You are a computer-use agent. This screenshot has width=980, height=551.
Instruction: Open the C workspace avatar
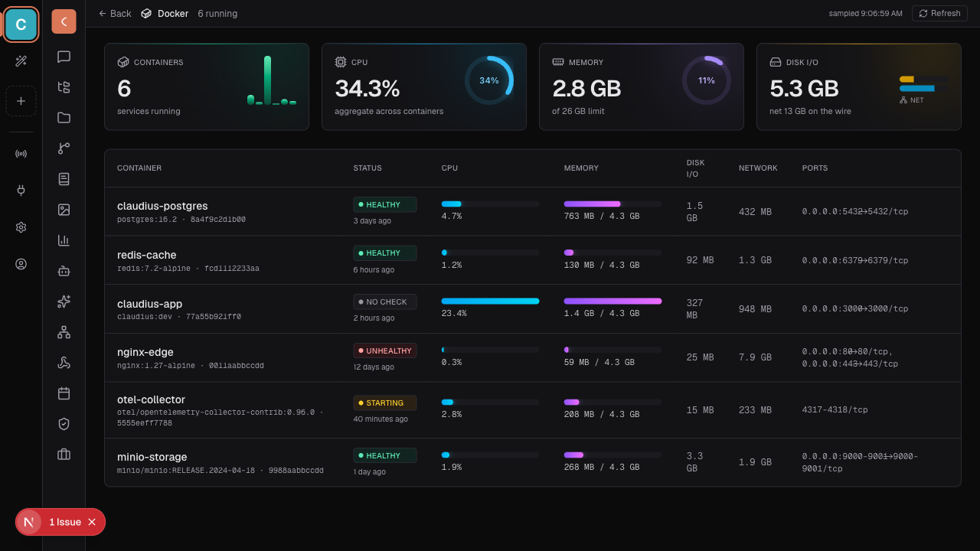pyautogui.click(x=21, y=24)
